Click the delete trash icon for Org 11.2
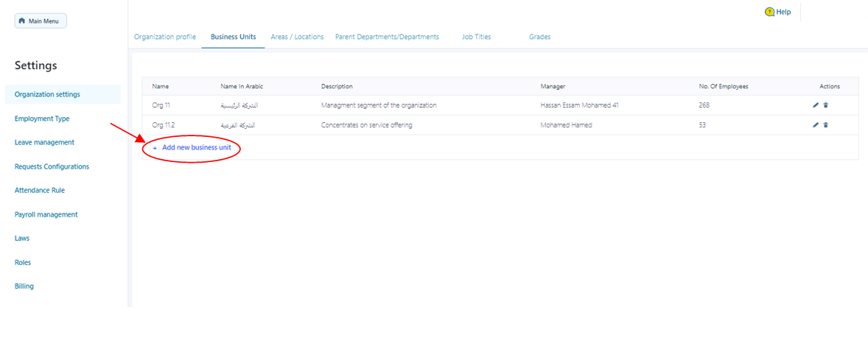The height and width of the screenshot is (338, 868). [825, 125]
